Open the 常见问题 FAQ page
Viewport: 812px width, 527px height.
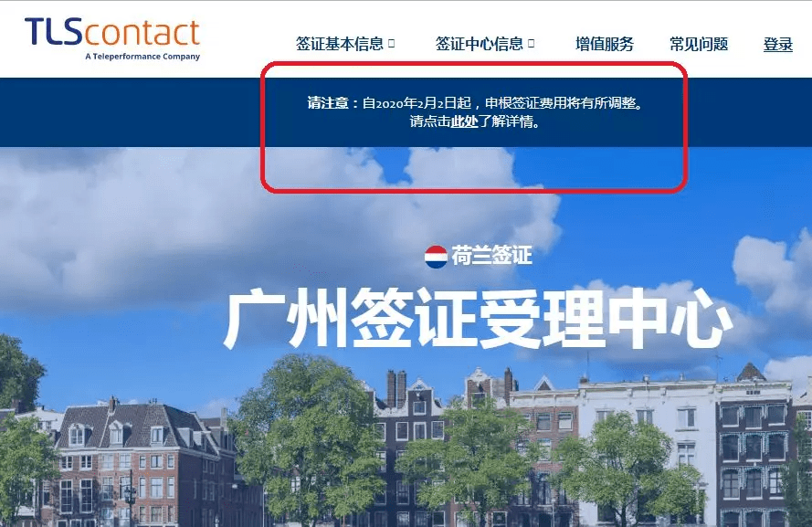699,44
